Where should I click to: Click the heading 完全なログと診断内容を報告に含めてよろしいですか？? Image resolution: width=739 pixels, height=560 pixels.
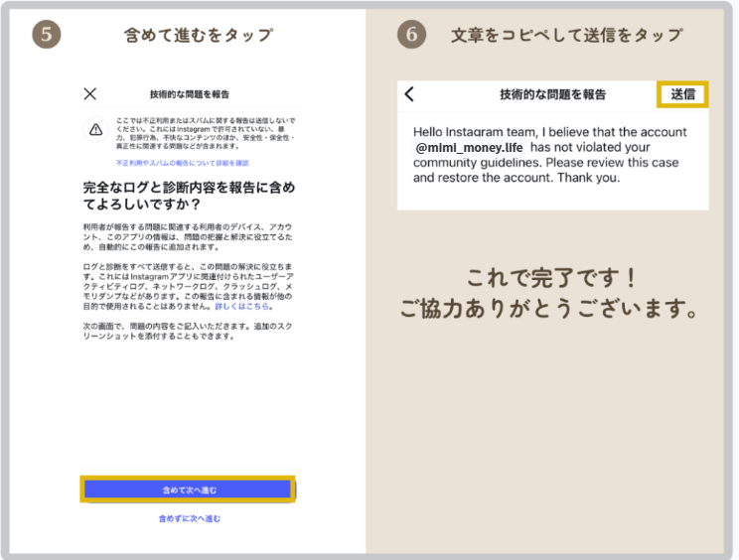(189, 196)
